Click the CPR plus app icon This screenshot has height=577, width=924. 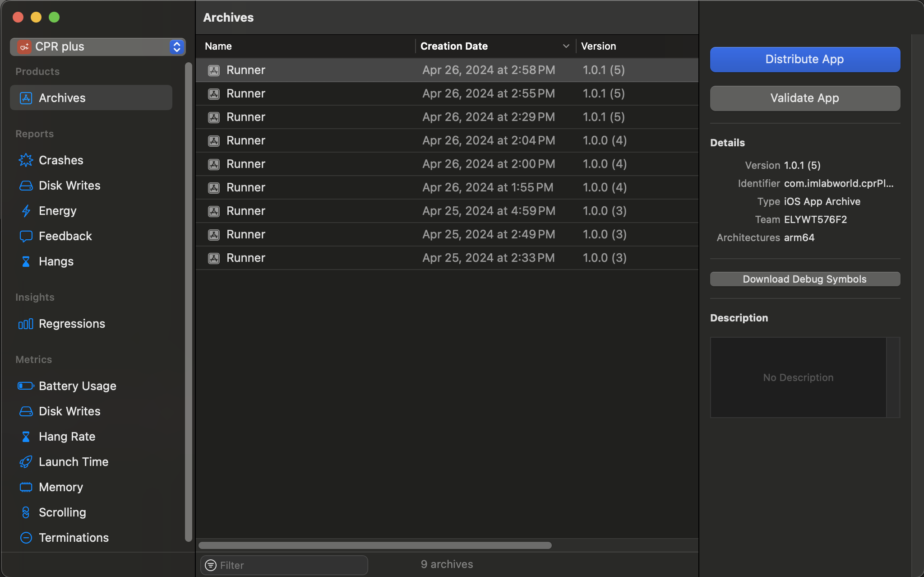pos(24,47)
